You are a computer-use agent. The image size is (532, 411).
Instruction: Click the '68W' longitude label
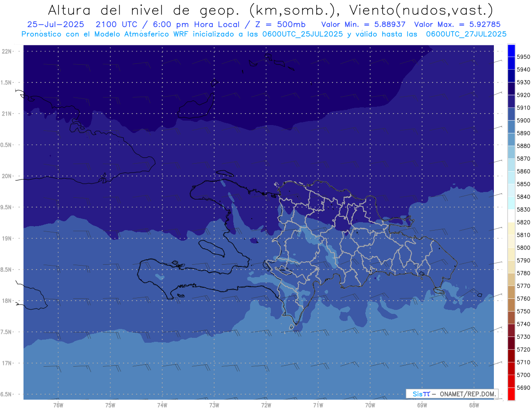pyautogui.click(x=474, y=405)
